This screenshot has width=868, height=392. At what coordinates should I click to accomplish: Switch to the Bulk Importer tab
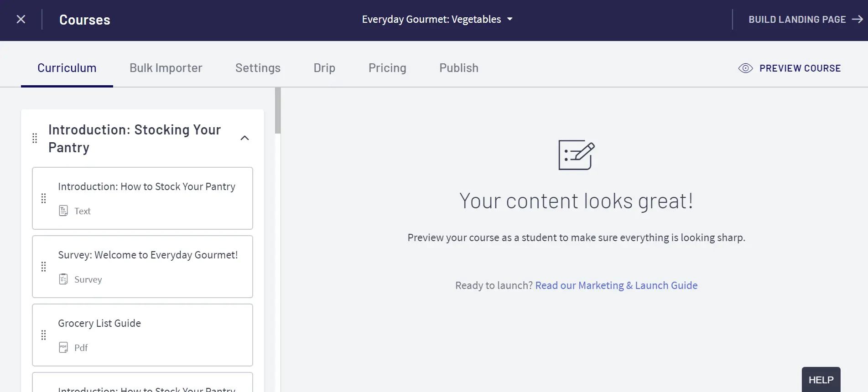tap(166, 68)
